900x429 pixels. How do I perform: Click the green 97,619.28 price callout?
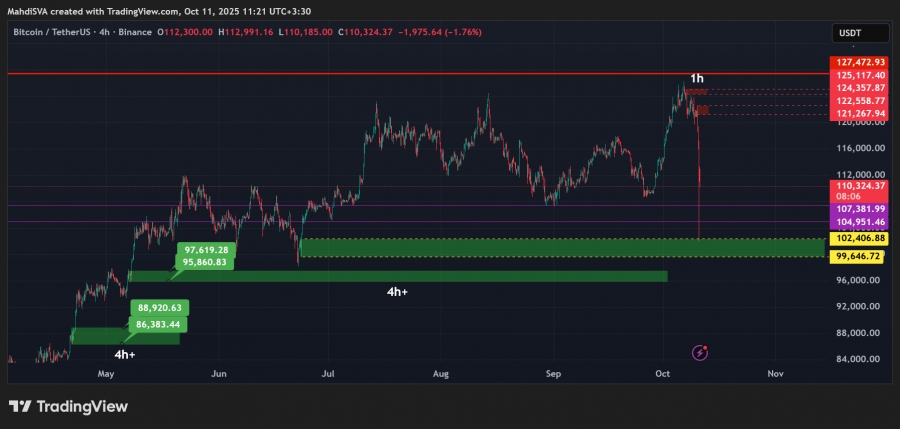[206, 250]
